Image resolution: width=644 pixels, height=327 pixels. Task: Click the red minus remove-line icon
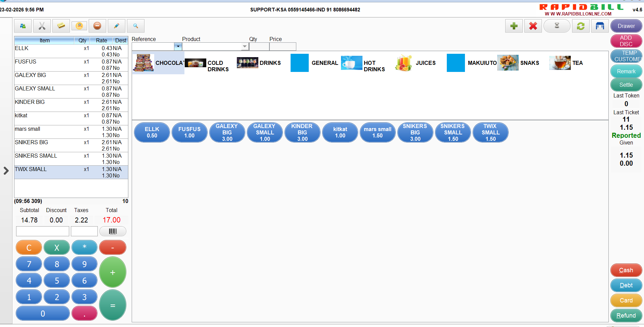(x=97, y=26)
